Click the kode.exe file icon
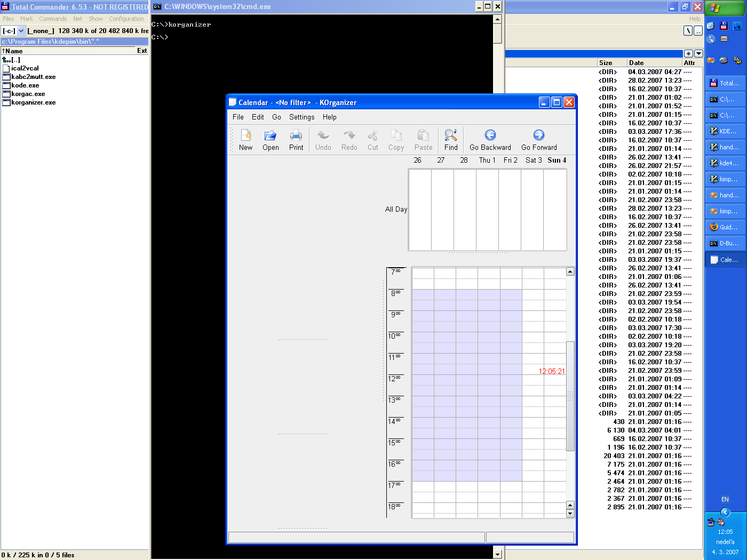The height and width of the screenshot is (560, 747). coord(6,85)
